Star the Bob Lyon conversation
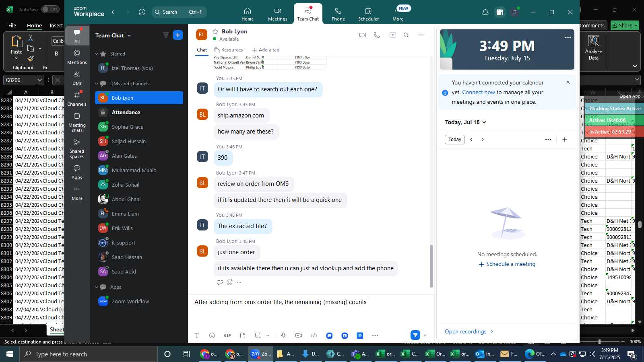The width and height of the screenshot is (644, 362). point(215,31)
